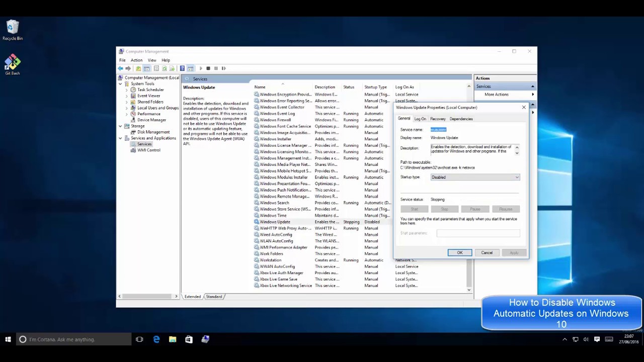Collapse the Services and Applications node
Image resolution: width=644 pixels, height=362 pixels.
coord(120,138)
